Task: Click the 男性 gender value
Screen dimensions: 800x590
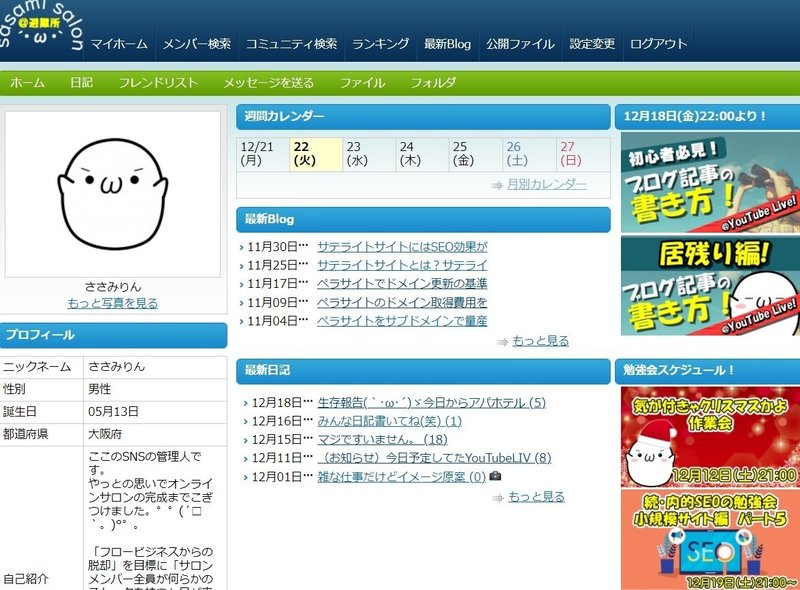Action: coord(99,389)
